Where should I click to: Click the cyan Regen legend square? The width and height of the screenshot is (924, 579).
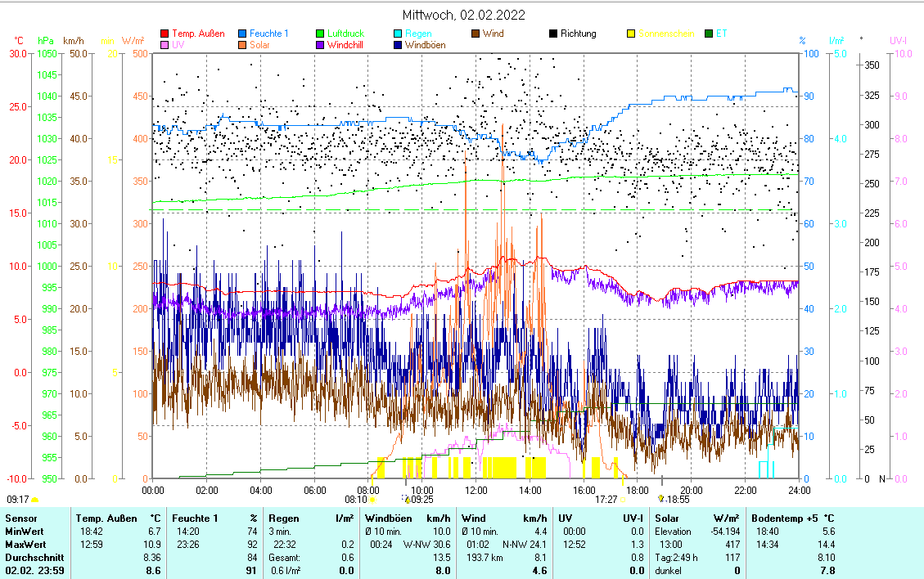coord(398,34)
